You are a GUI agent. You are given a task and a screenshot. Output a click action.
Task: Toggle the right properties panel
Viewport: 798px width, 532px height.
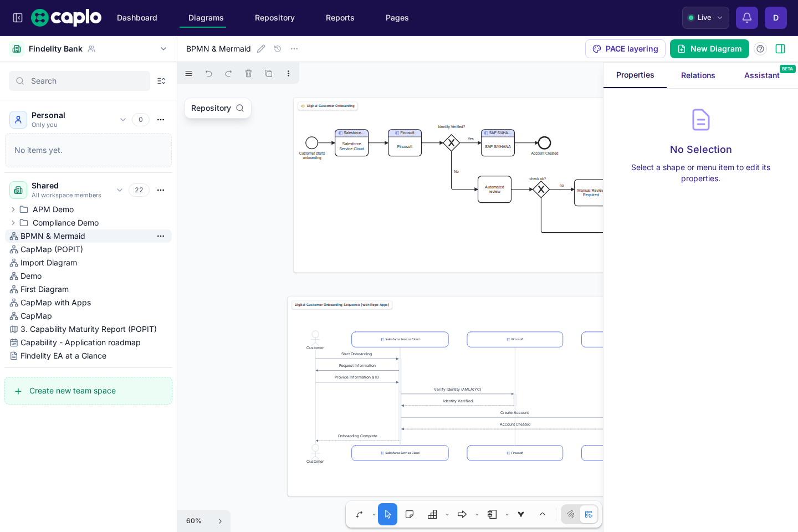coord(780,49)
